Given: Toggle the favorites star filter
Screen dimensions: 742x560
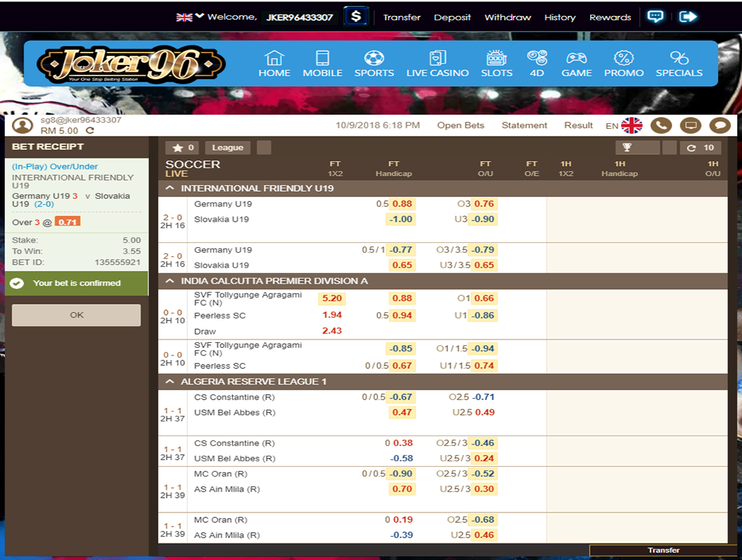Looking at the screenshot, I should (x=182, y=148).
